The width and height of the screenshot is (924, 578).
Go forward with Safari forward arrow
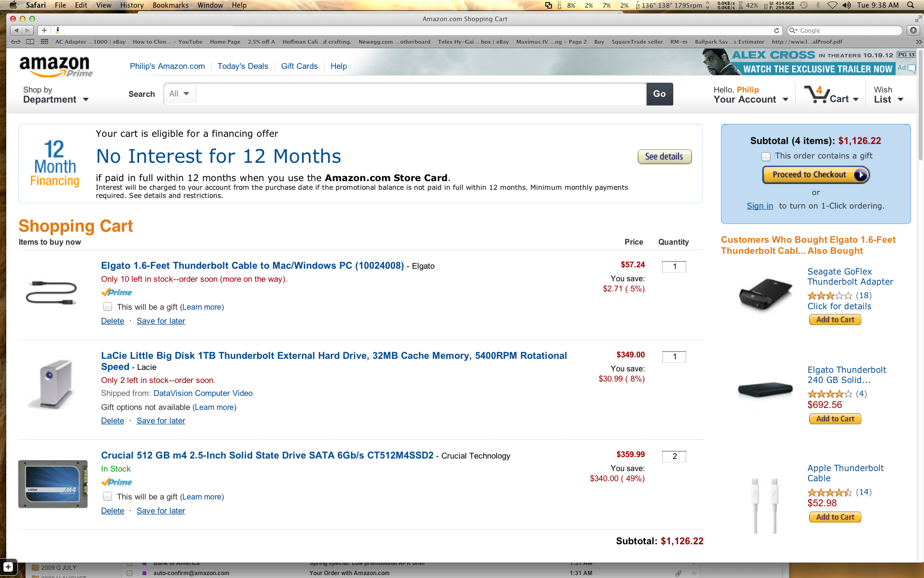27,30
